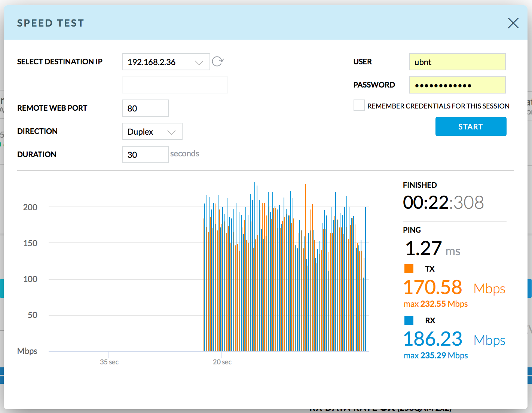This screenshot has height=413, width=532.
Task: Enable Remember Credentials for This Session
Action: (x=359, y=105)
